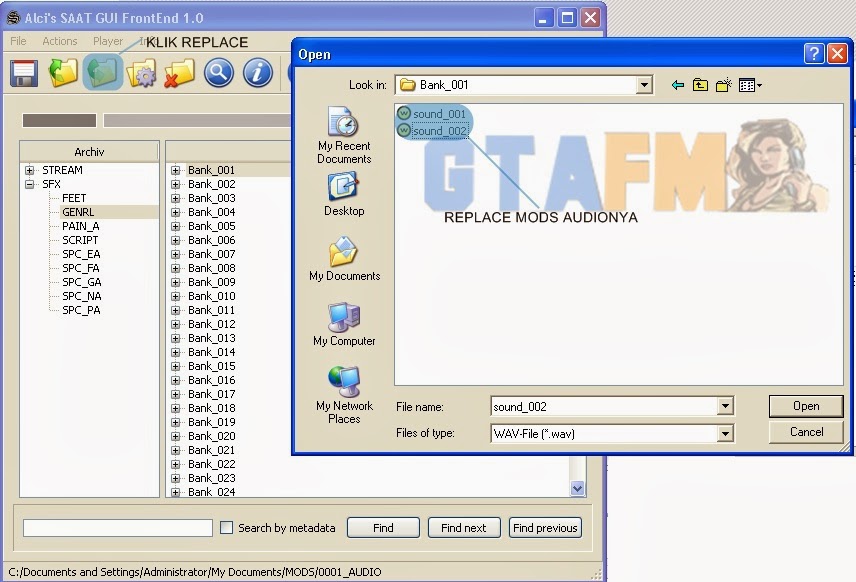Toggle the Search by metadata checkbox
The image size is (856, 582).
[x=226, y=527]
